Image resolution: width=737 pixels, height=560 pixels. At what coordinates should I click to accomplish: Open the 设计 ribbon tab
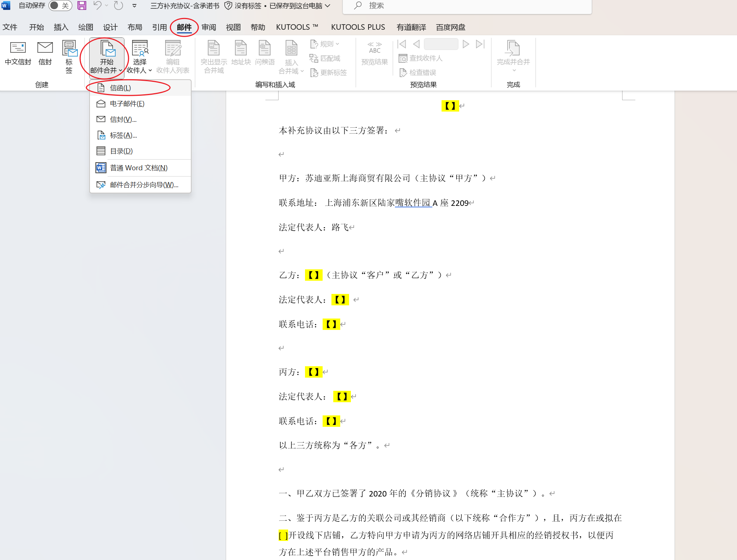pyautogui.click(x=110, y=27)
